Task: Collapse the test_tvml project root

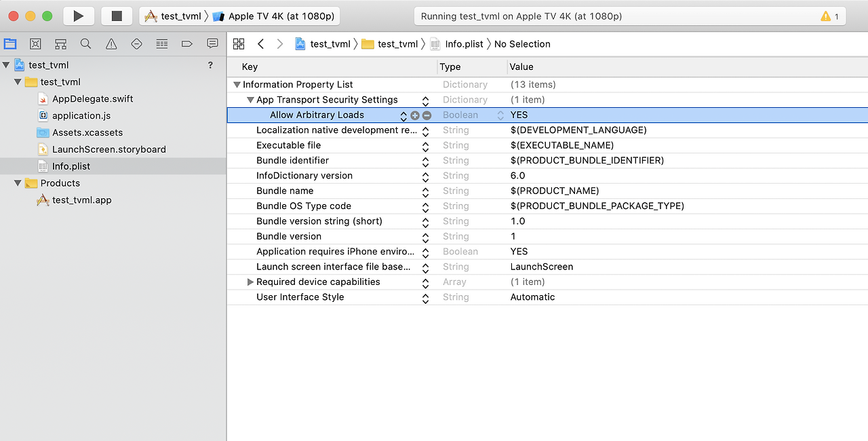Action: (6, 65)
